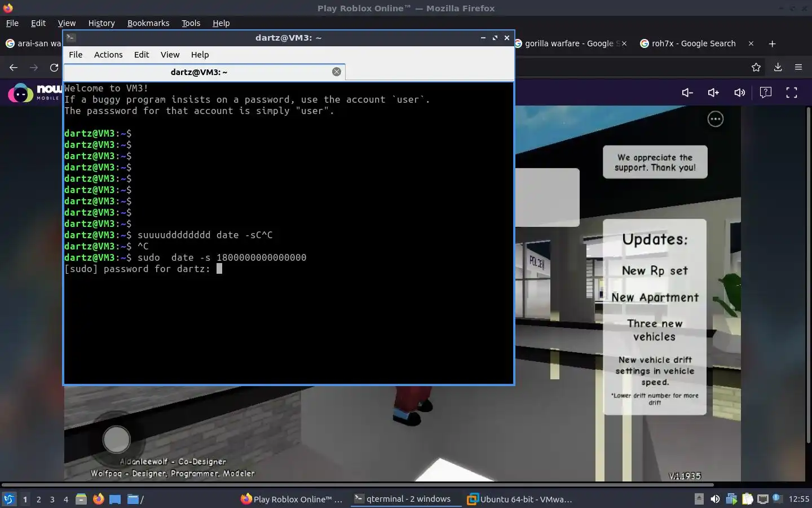812x508 pixels.
Task: Activate Play Roblox Online taskbar entry
Action: tap(292, 499)
